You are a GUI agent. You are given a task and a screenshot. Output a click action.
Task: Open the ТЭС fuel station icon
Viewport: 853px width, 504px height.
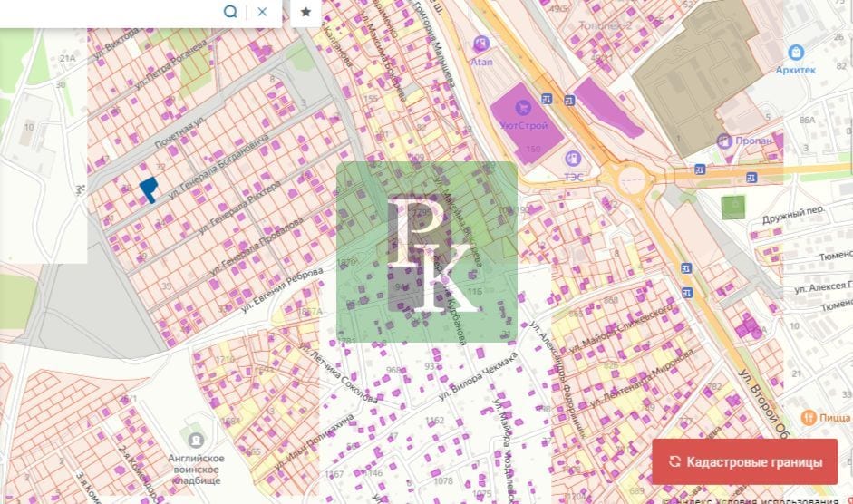572,159
